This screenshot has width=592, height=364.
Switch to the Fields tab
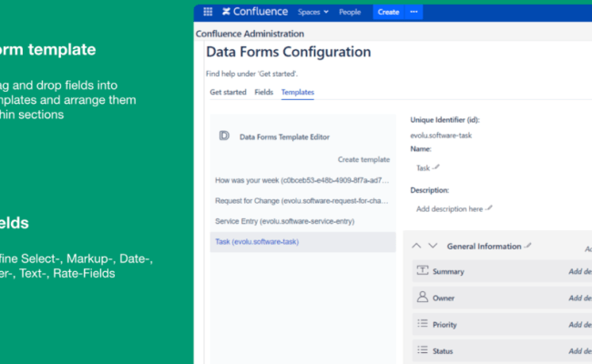(263, 92)
